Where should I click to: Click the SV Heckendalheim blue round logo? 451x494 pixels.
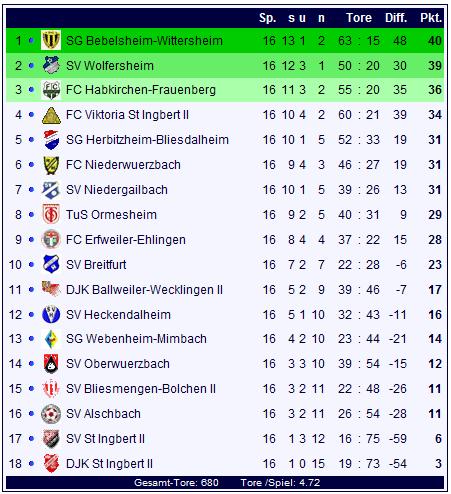[x=51, y=314]
